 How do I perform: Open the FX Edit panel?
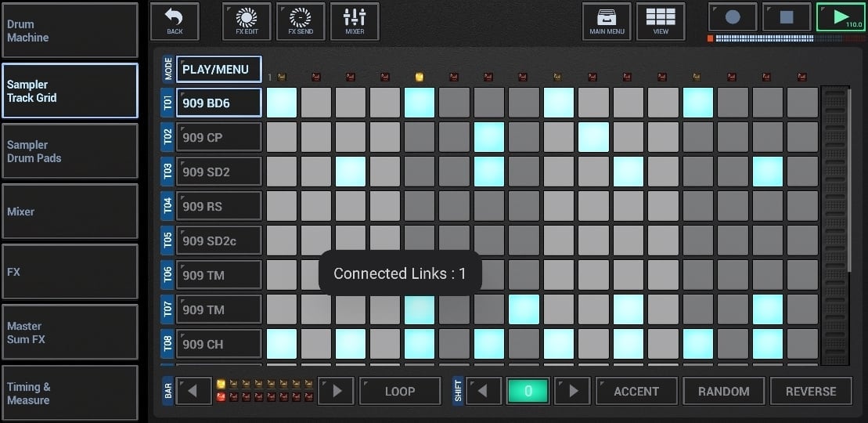(247, 22)
